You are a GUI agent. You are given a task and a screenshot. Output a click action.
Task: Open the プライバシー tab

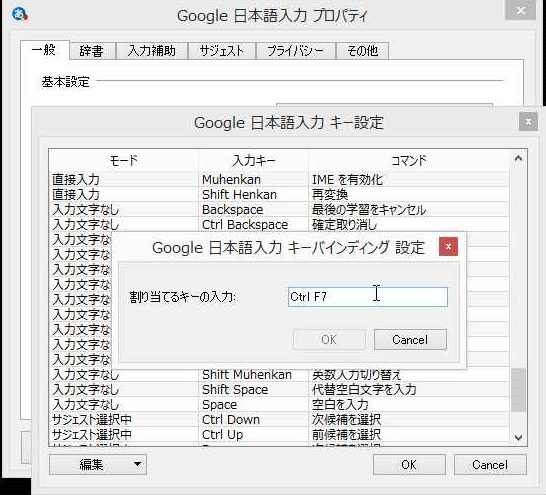[x=295, y=51]
